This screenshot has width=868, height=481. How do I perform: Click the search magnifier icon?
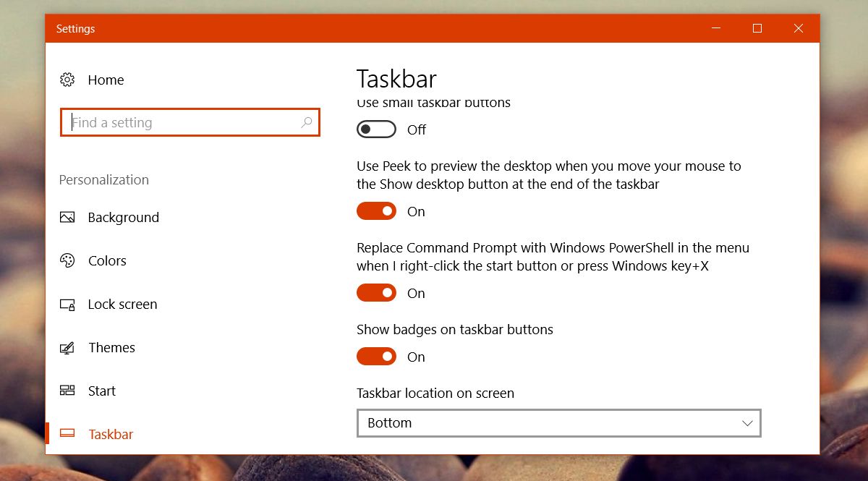[x=307, y=122]
